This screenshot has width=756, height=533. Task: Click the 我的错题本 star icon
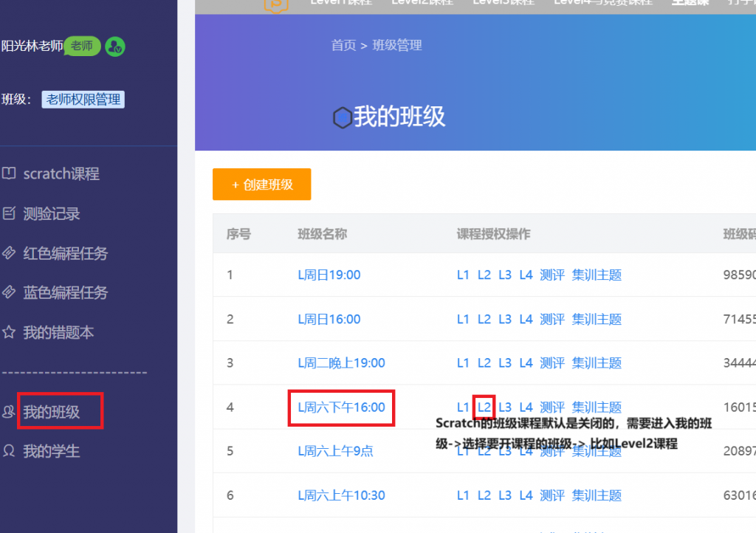(x=9, y=332)
